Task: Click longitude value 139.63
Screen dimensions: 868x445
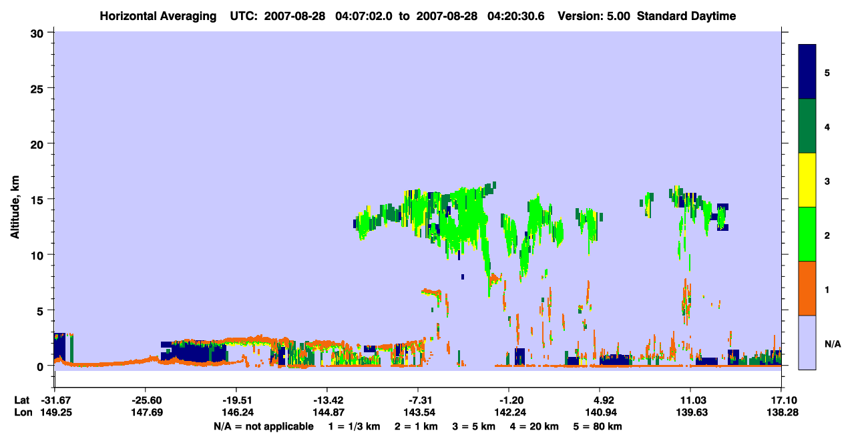Action: [690, 412]
